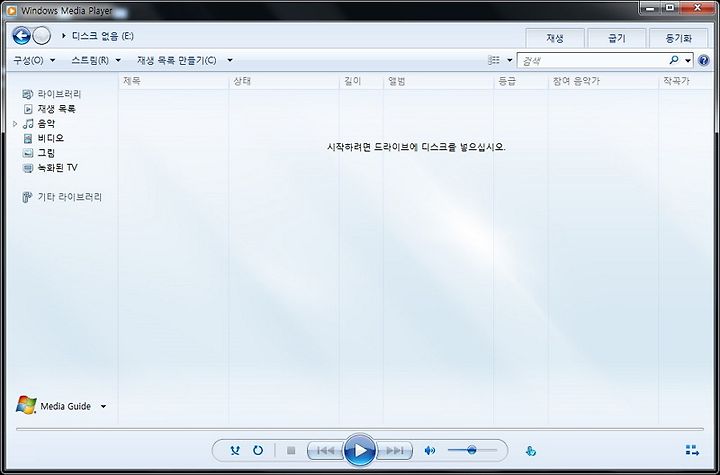720x475 pixels.
Task: Click the 기타 라이브러리 icon
Action: point(27,197)
